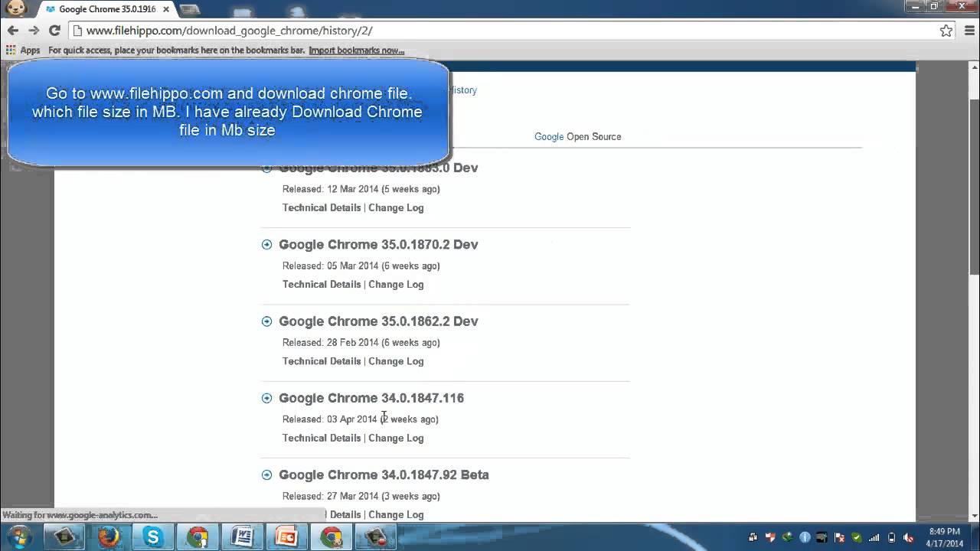Image resolution: width=980 pixels, height=551 pixels.
Task: Click the blue info tray icon
Action: point(805,537)
